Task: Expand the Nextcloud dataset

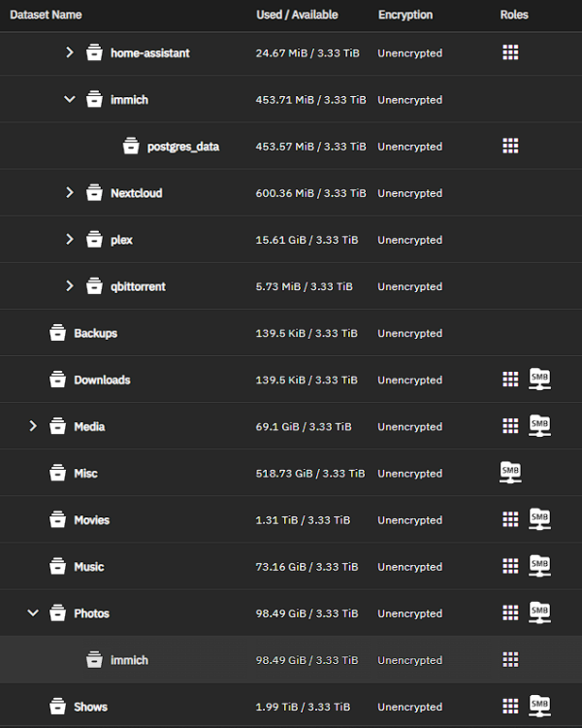Action: (69, 192)
